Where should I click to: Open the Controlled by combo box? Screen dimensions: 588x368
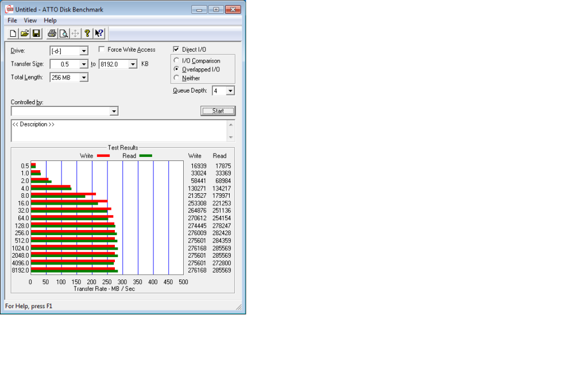point(114,111)
